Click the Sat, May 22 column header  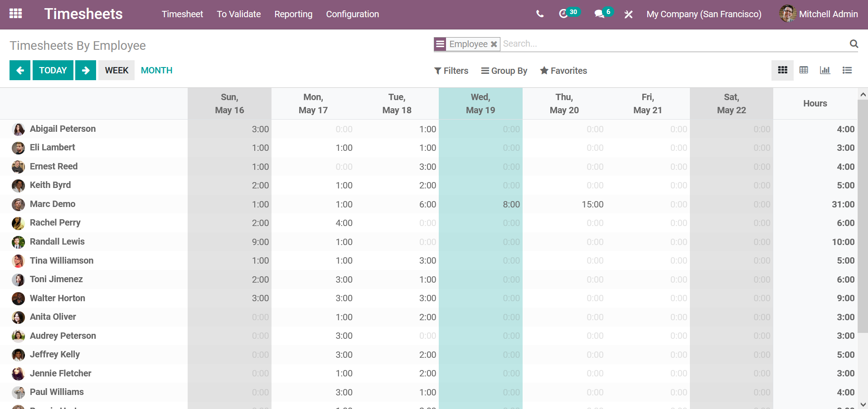click(x=732, y=104)
